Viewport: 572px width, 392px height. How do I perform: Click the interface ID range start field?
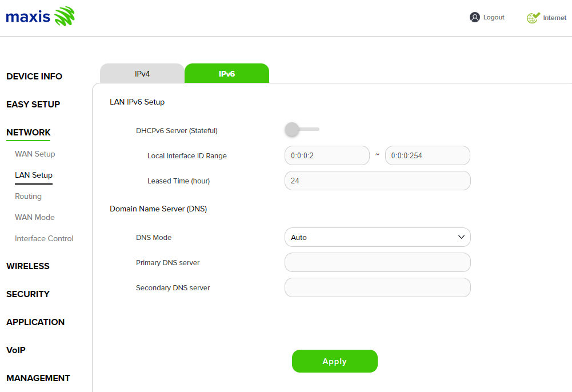327,155
